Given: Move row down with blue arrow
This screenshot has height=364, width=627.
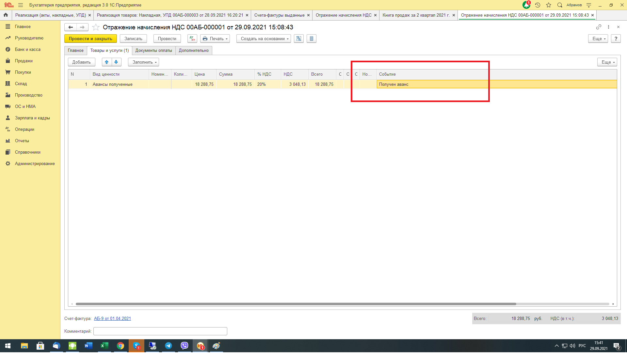Looking at the screenshot, I should tap(116, 62).
